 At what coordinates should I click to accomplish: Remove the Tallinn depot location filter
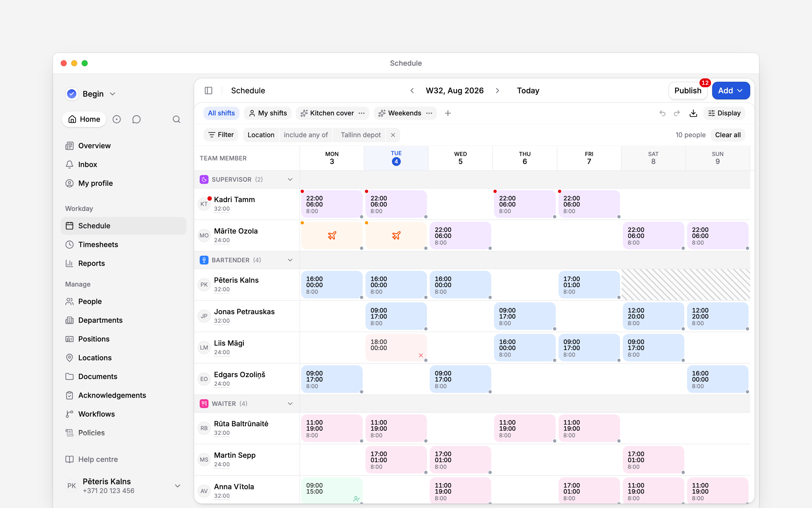[393, 135]
